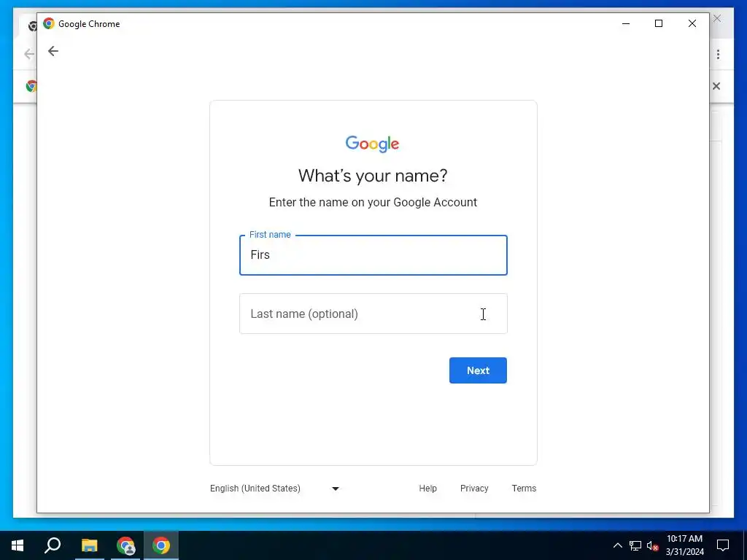Show hidden system tray icons
The image size is (747, 560).
point(617,545)
